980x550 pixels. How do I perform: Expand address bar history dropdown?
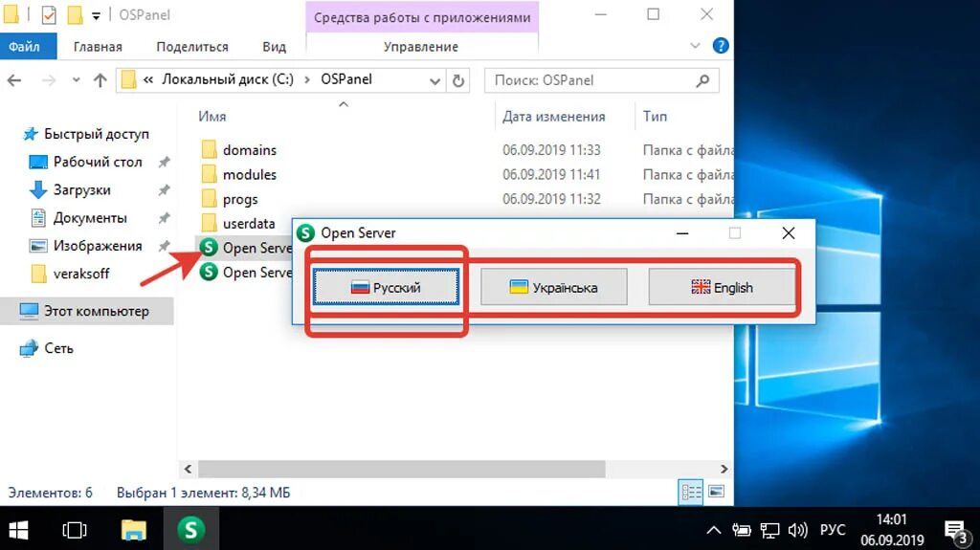(x=435, y=80)
